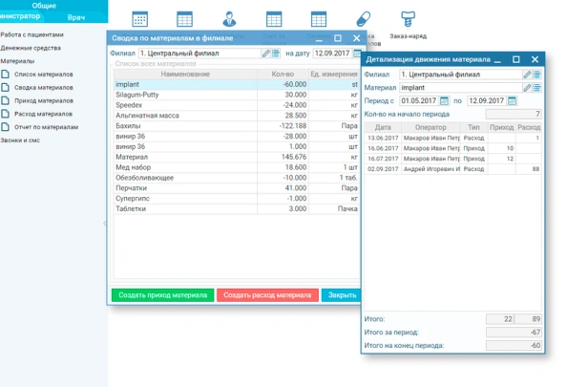The height and width of the screenshot is (387, 588).
Task: Switch to the Врач tab
Action: click(x=76, y=17)
